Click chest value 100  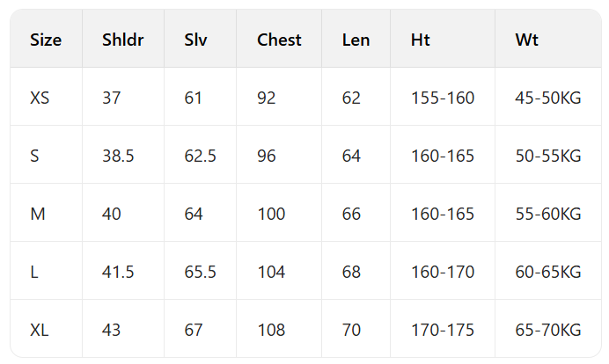[x=271, y=215]
